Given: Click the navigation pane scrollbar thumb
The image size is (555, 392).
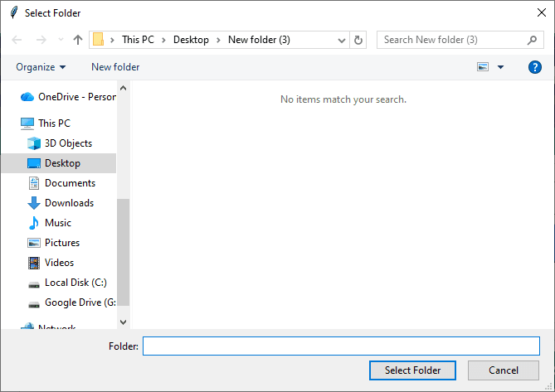Looking at the screenshot, I should (123, 252).
